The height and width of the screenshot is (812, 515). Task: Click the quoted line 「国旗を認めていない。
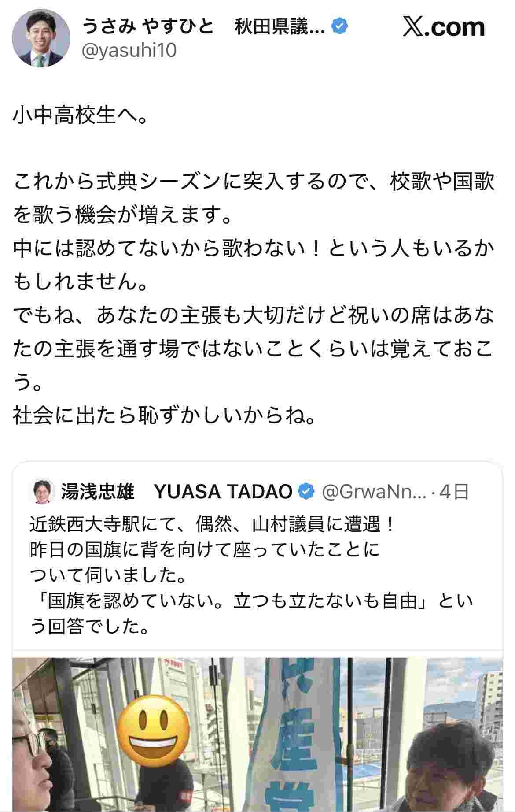pyautogui.click(x=251, y=601)
